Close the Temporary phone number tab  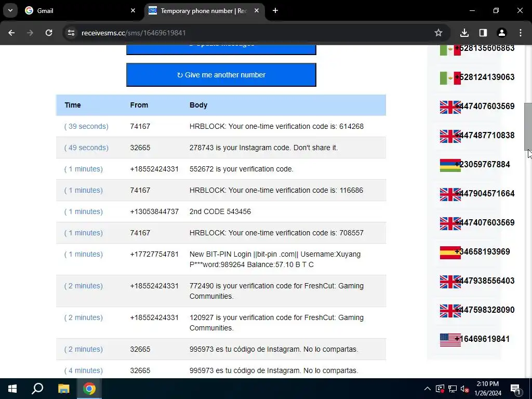coord(257,10)
